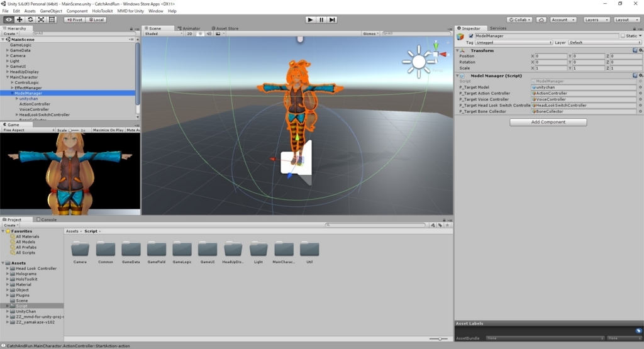Toggle ModelManager active checkbox
The height and width of the screenshot is (349, 644).
pos(471,36)
